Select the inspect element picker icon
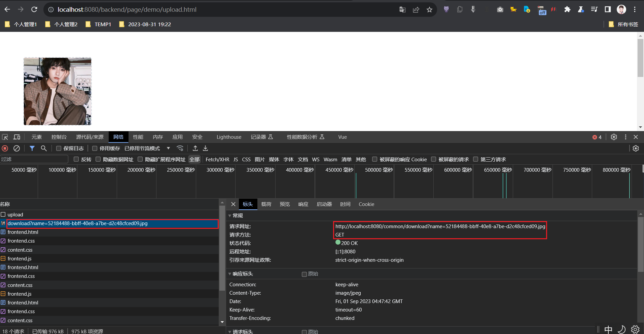Screen dimensions: 644x334 click(5, 137)
